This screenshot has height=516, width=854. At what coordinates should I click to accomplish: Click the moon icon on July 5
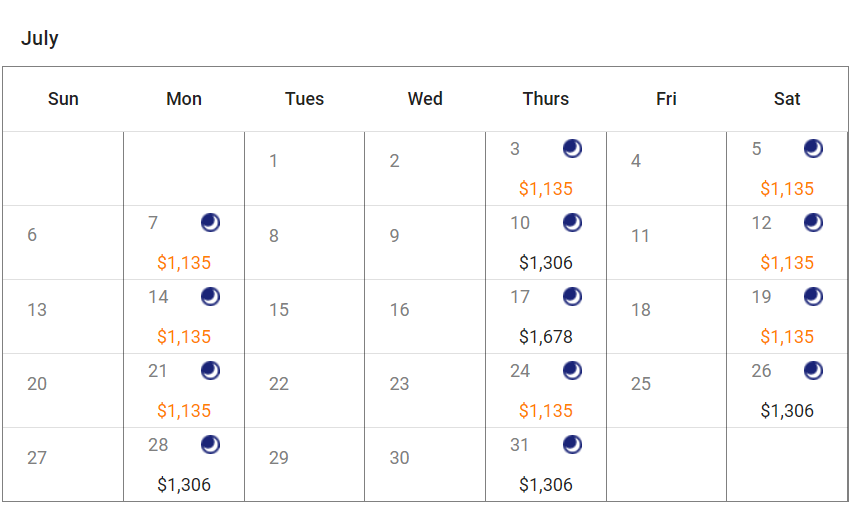click(x=813, y=148)
